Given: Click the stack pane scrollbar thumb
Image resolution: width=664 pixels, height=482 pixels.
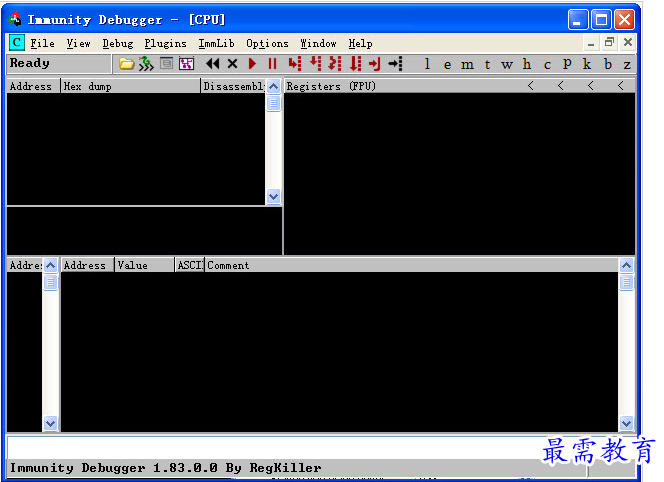Looking at the screenshot, I should (626, 282).
